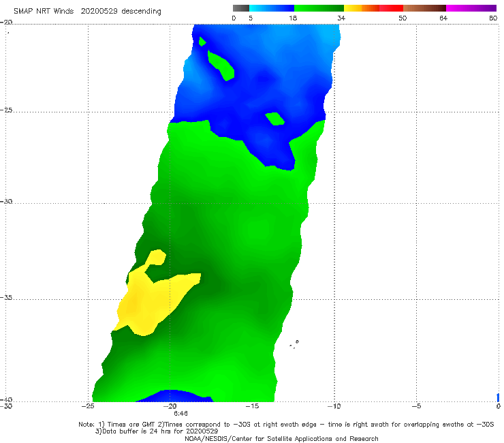Screen dimensions: 504x443
Task: Click the plot title 'SMAP NRT Winds'
Action: click(44, 11)
